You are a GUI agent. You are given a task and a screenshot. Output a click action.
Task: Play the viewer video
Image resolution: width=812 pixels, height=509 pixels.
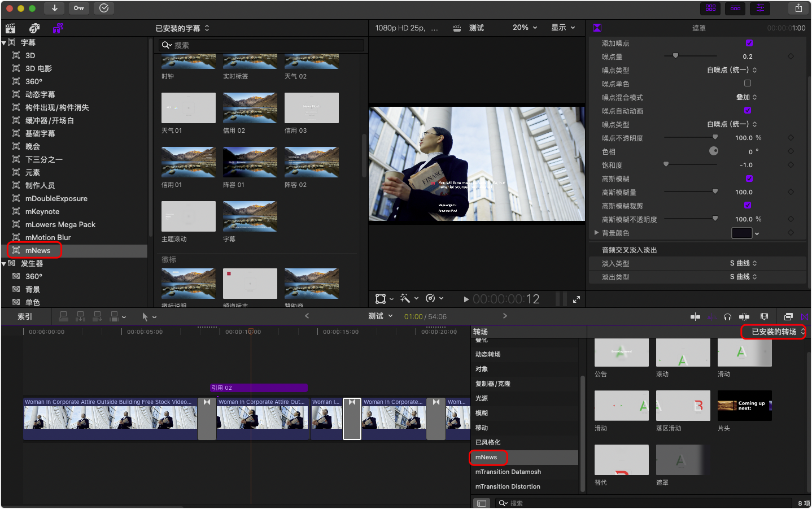[x=466, y=299]
